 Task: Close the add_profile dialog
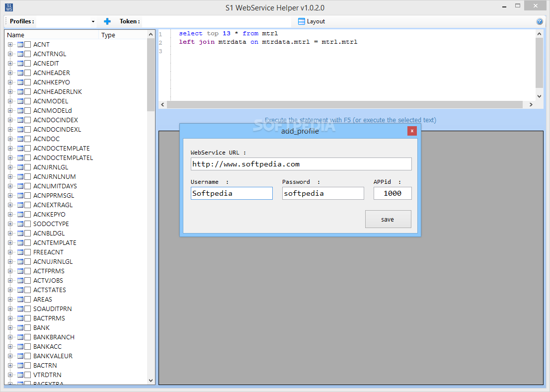[412, 131]
